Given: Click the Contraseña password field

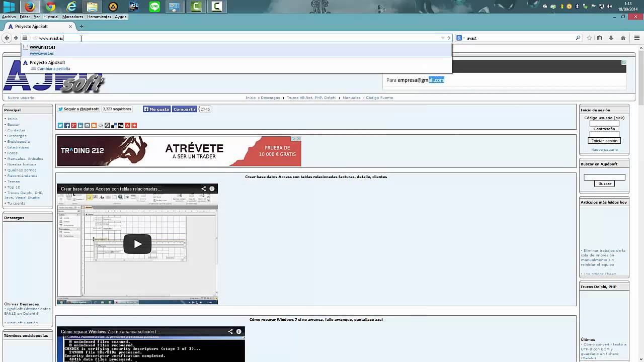Looking at the screenshot, I should point(604,134).
